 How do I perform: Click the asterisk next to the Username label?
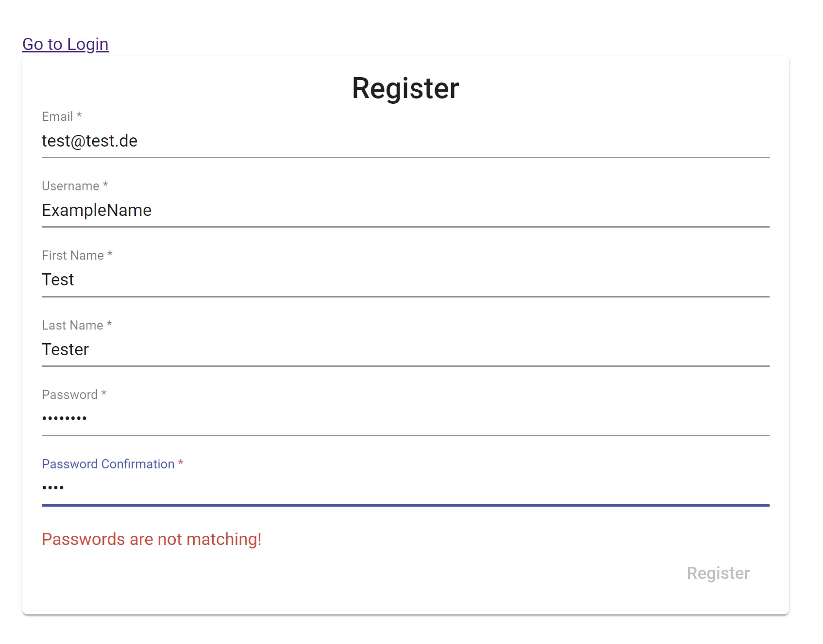105,185
